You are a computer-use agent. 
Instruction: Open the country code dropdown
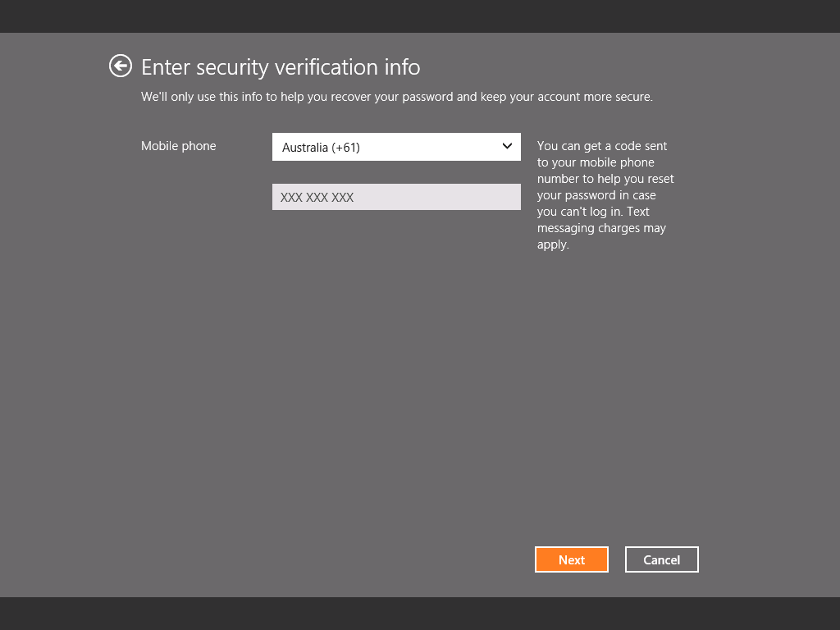coord(396,147)
